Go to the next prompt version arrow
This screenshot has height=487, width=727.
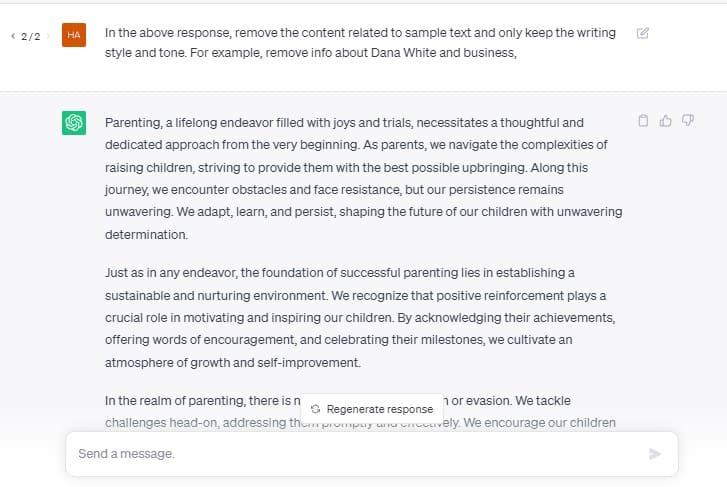tap(48, 36)
